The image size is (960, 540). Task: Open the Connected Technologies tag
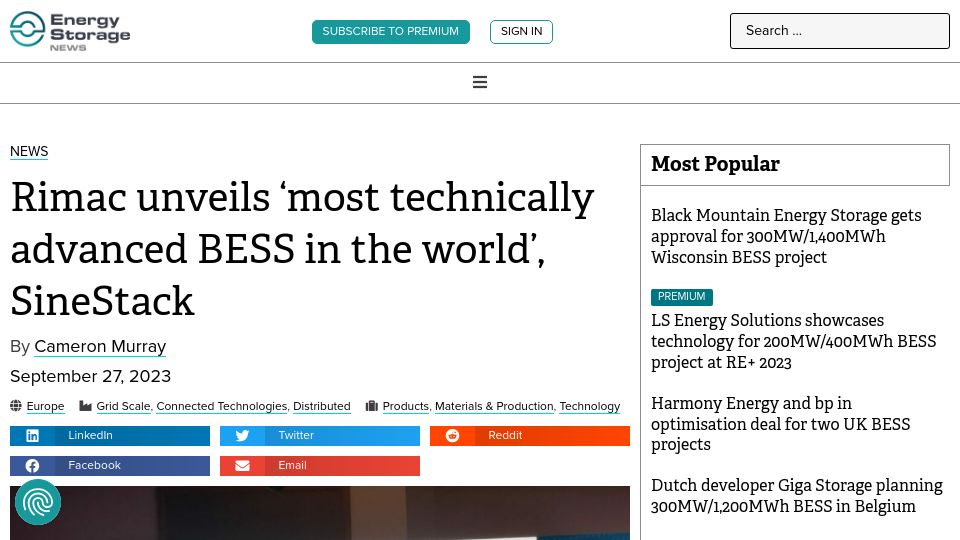click(x=222, y=406)
